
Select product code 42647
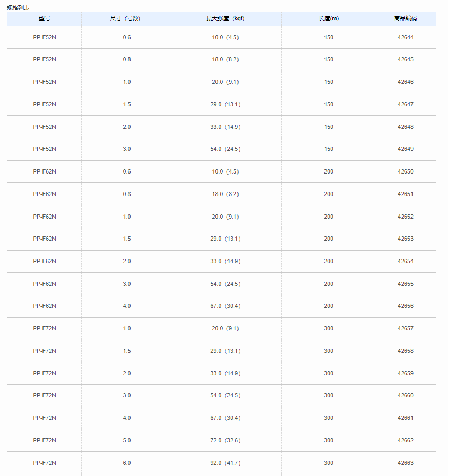pos(406,104)
